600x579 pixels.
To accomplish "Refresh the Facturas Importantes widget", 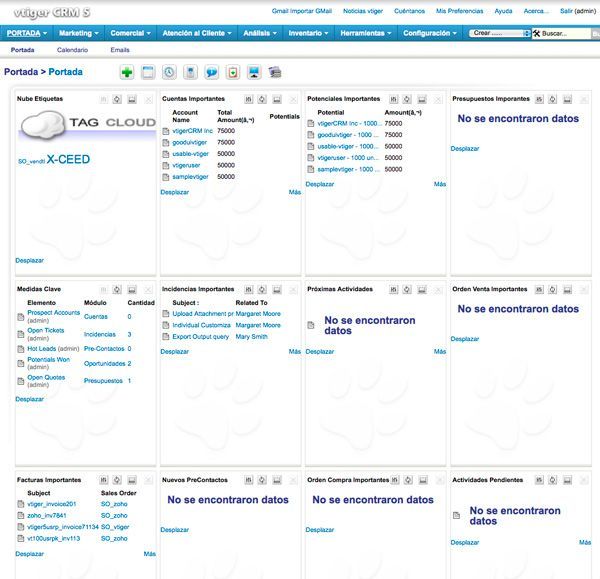I will (117, 480).
